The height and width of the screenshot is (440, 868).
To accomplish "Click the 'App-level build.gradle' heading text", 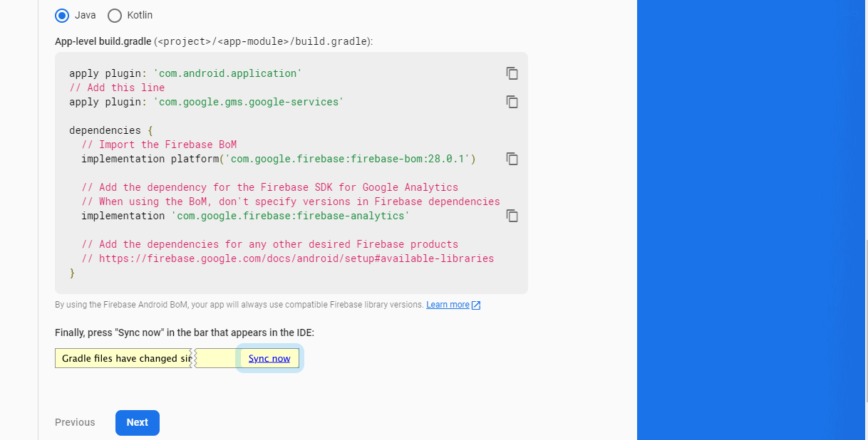I will pyautogui.click(x=103, y=41).
